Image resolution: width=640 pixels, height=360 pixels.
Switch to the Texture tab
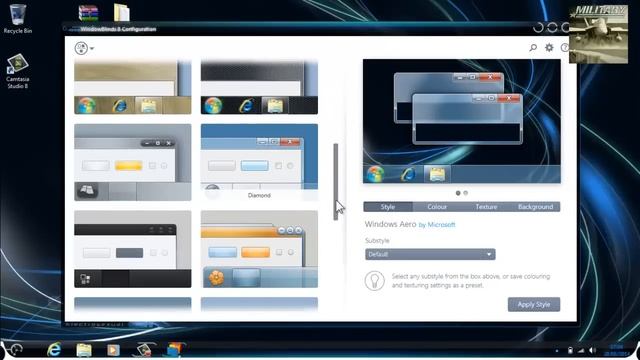click(x=486, y=207)
